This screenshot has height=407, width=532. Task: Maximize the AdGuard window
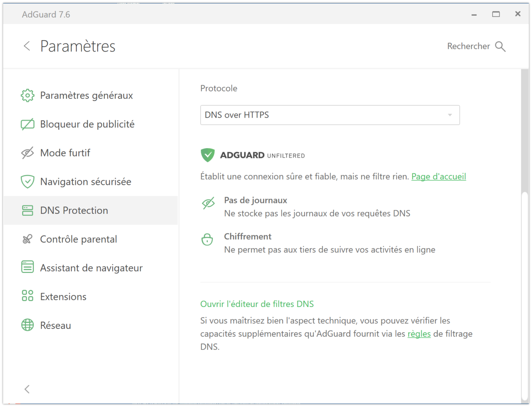click(x=496, y=14)
